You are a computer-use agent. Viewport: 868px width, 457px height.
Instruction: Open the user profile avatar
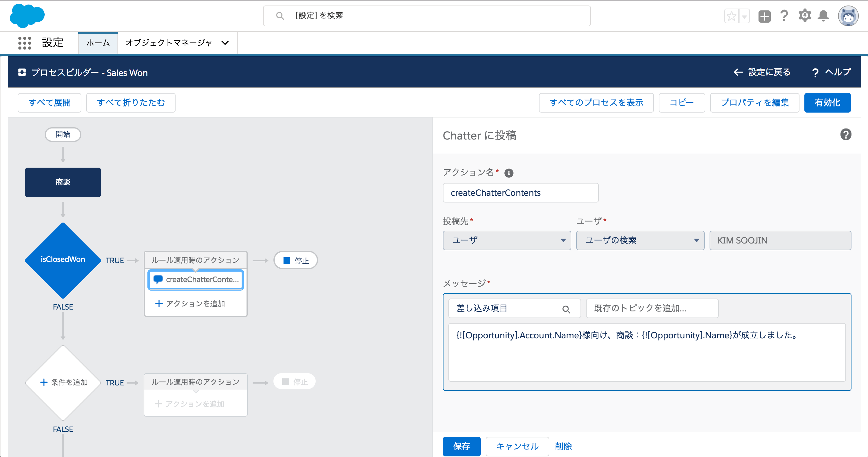848,16
